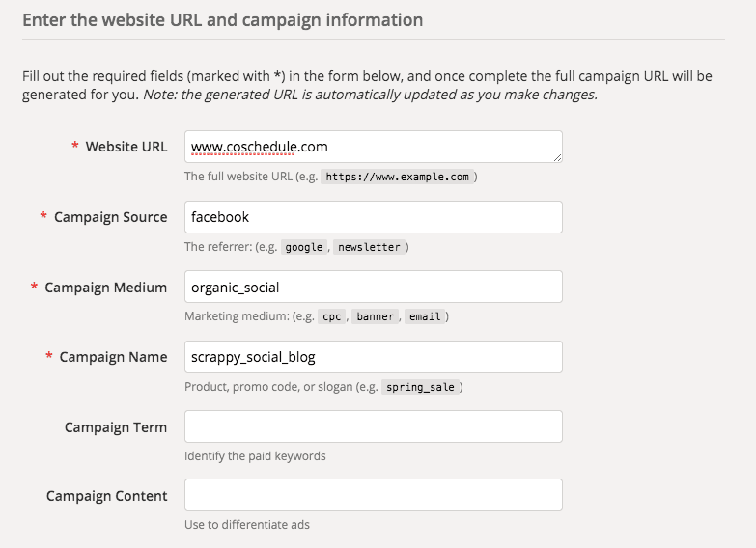Focus the Campaign Source input box
The height and width of the screenshot is (548, 756).
373,217
